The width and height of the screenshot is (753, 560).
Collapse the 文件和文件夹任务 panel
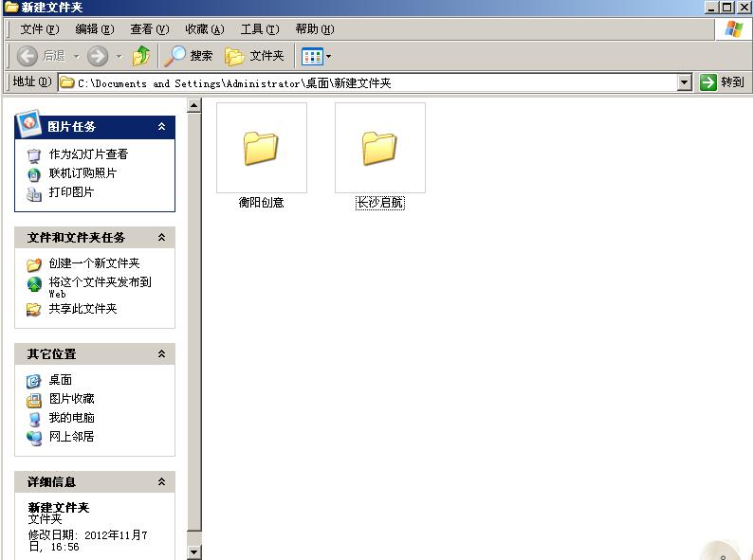tap(161, 237)
